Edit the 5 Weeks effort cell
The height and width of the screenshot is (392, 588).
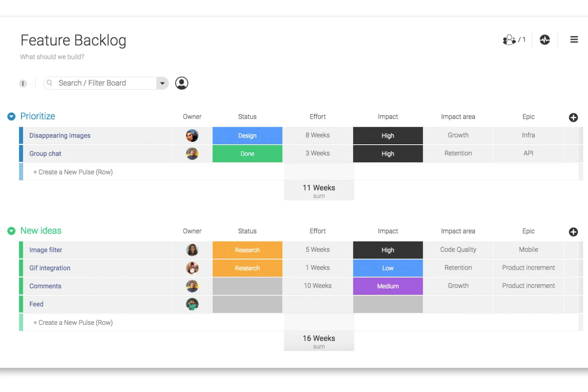coord(318,250)
